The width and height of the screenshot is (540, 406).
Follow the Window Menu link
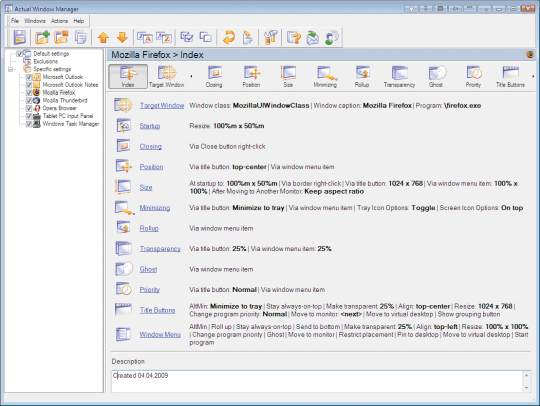pyautogui.click(x=160, y=334)
